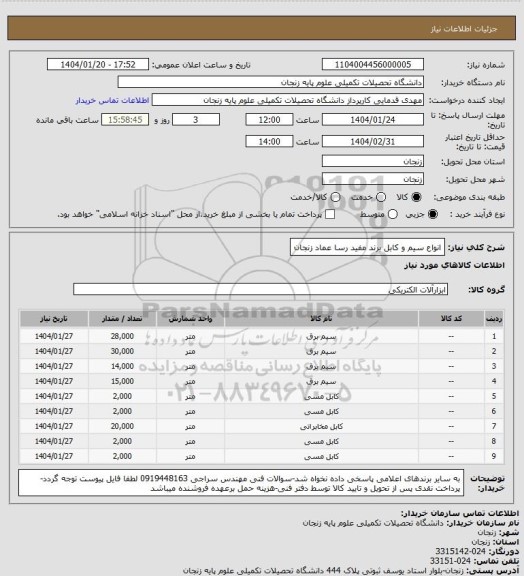Click the تاریخ نیاز column header
This screenshot has width=524, height=576.
click(54, 319)
